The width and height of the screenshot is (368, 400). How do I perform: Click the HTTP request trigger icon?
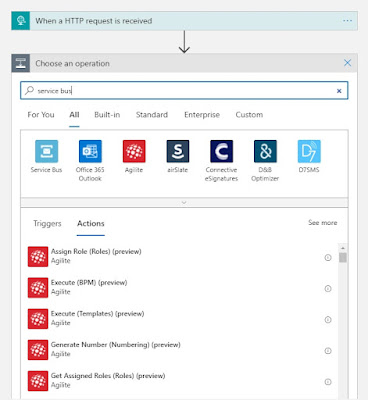[21, 21]
